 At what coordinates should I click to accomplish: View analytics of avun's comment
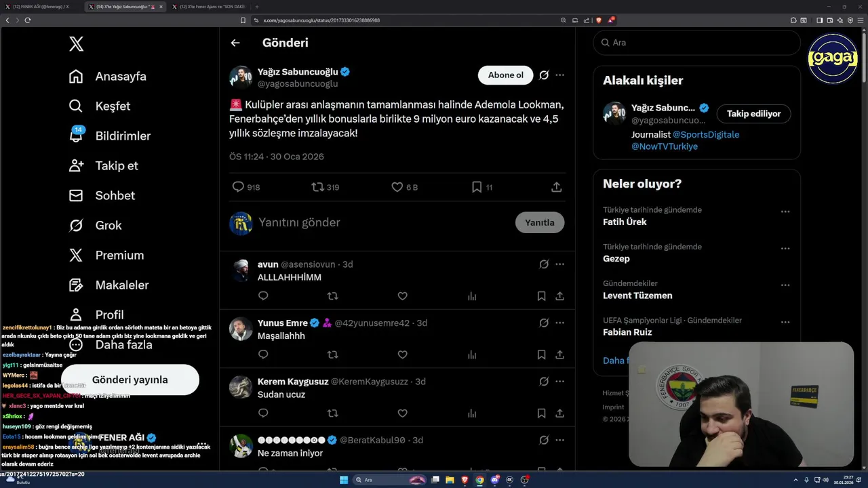[x=472, y=296]
